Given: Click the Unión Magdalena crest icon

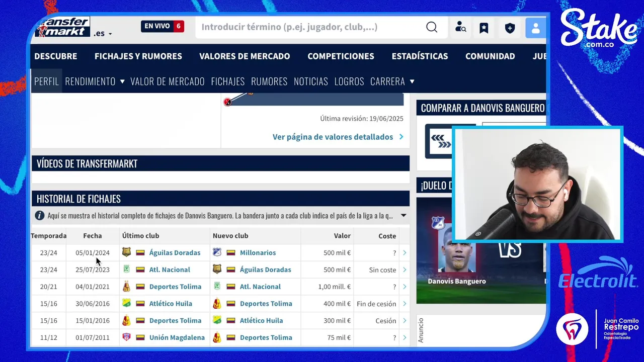Looking at the screenshot, I should 126,337.
